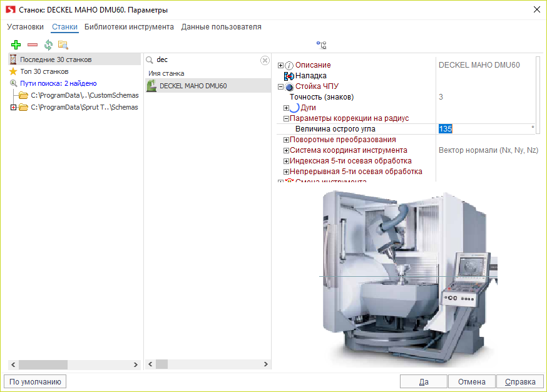Viewport: 547px width, 392px height.
Task: Click the green plus add machine icon
Action: pyautogui.click(x=16, y=45)
